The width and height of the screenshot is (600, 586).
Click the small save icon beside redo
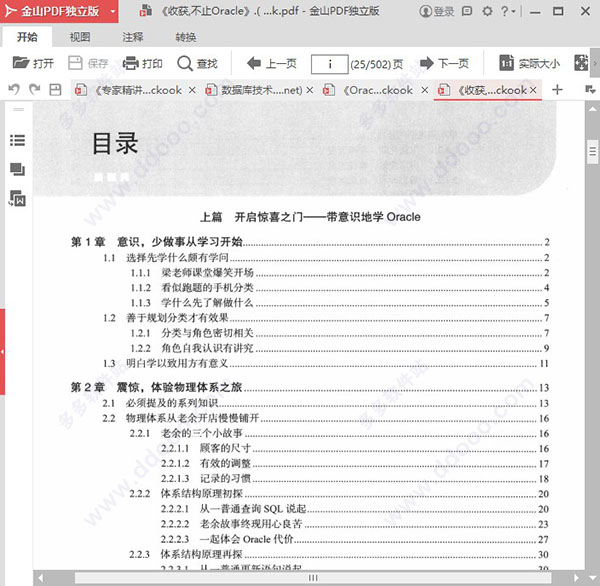pyautogui.click(x=55, y=90)
